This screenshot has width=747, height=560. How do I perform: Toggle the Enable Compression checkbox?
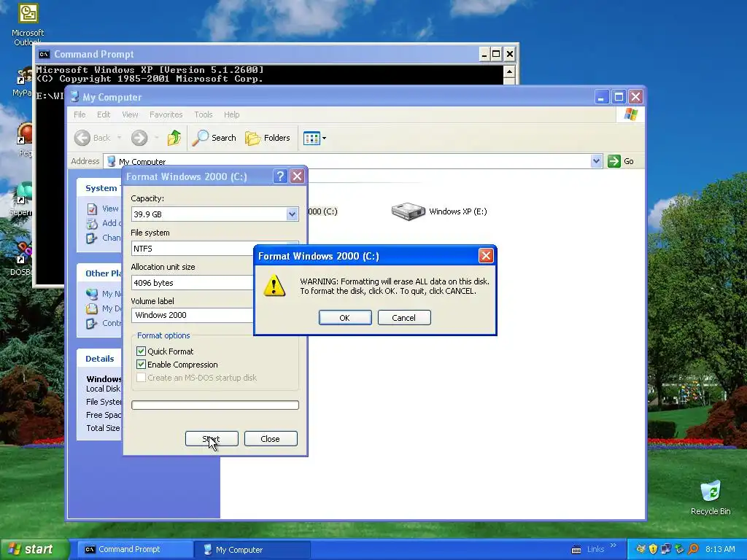pos(141,365)
